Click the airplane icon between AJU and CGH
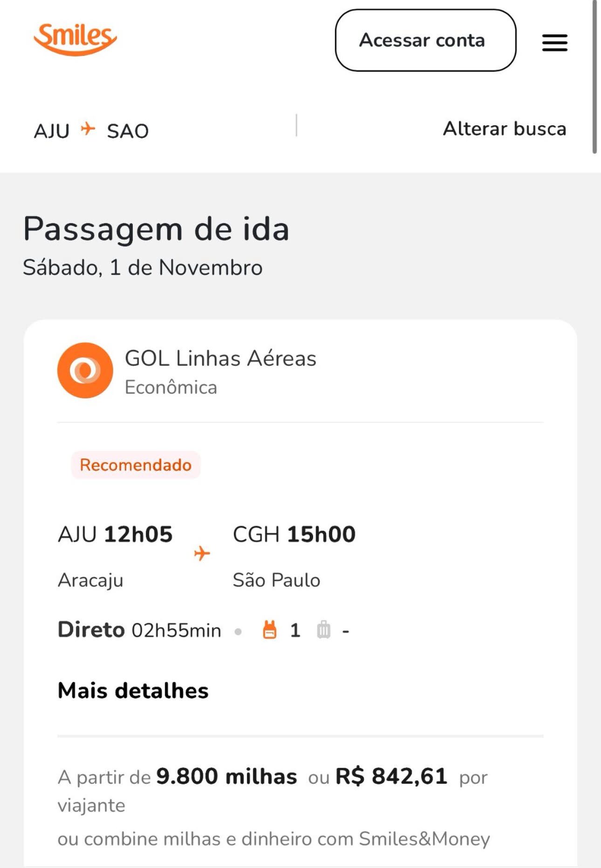Screen dimensions: 601x868 tap(202, 554)
